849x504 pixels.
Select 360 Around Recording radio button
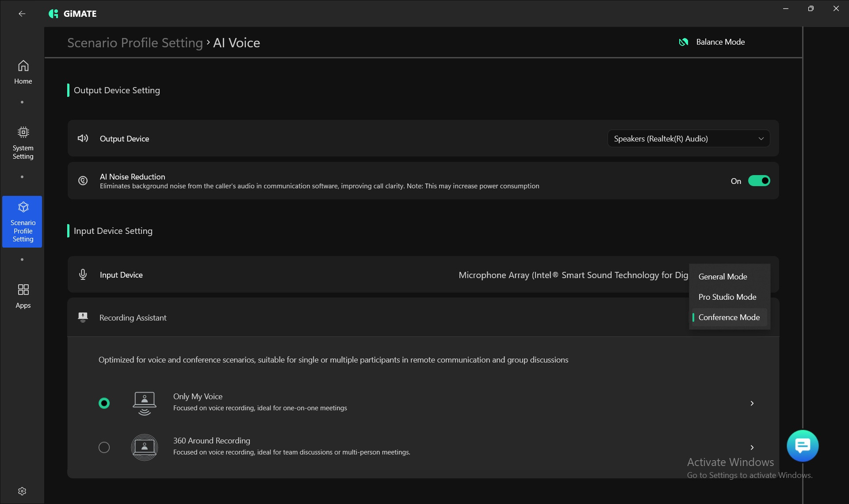point(104,447)
